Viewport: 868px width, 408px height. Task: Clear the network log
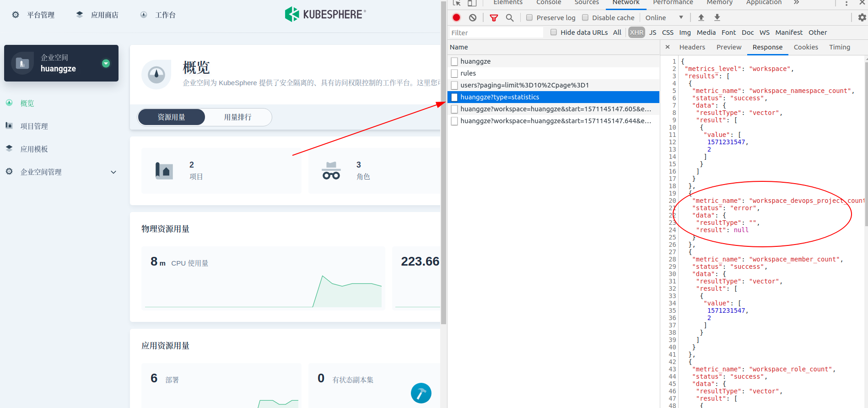473,17
